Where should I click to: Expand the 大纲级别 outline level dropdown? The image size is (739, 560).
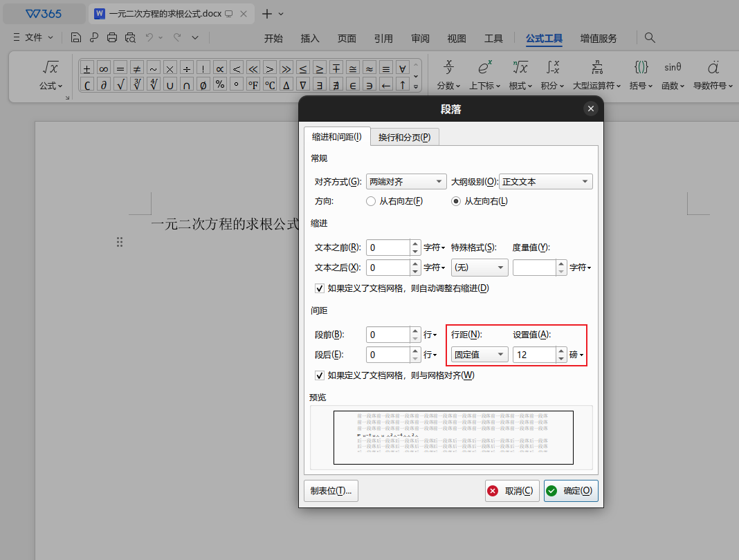545,181
